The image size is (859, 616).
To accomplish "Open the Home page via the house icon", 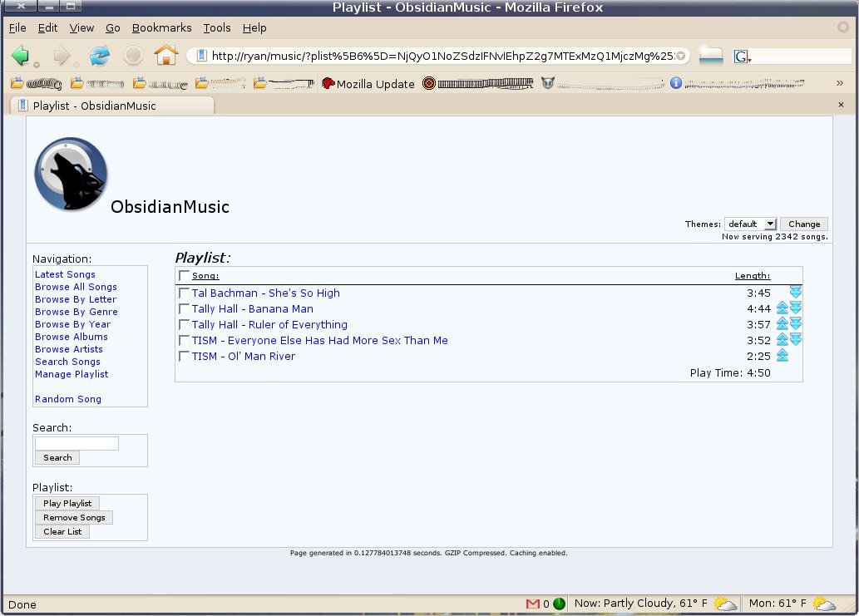I will coord(166,55).
